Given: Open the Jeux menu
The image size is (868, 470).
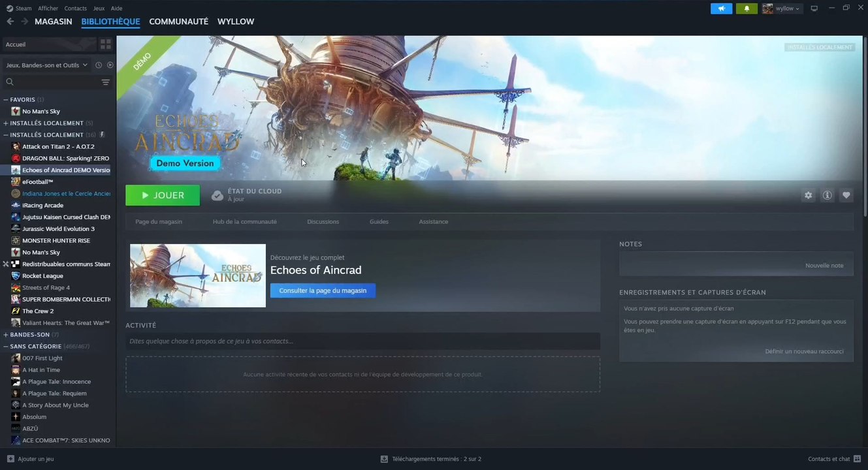Looking at the screenshot, I should pos(99,8).
